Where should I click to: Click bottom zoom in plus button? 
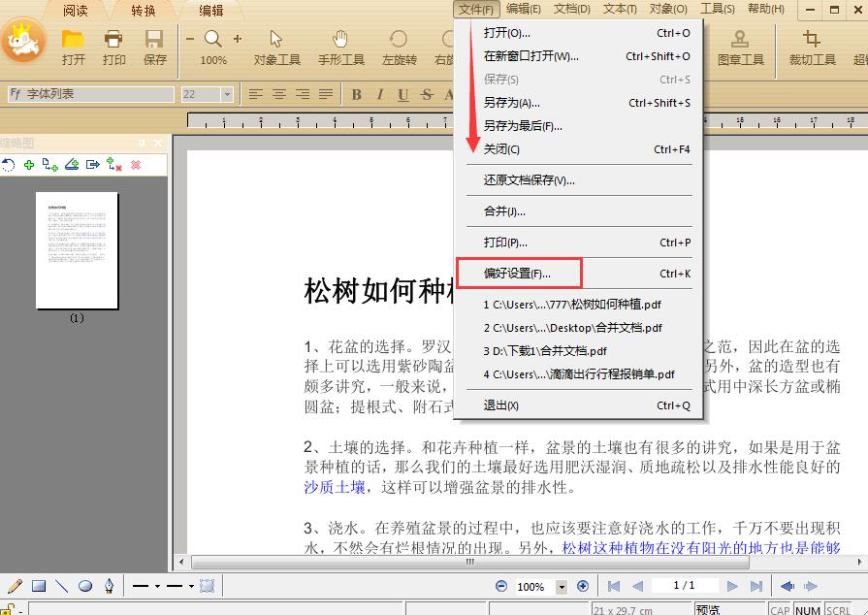(x=582, y=586)
